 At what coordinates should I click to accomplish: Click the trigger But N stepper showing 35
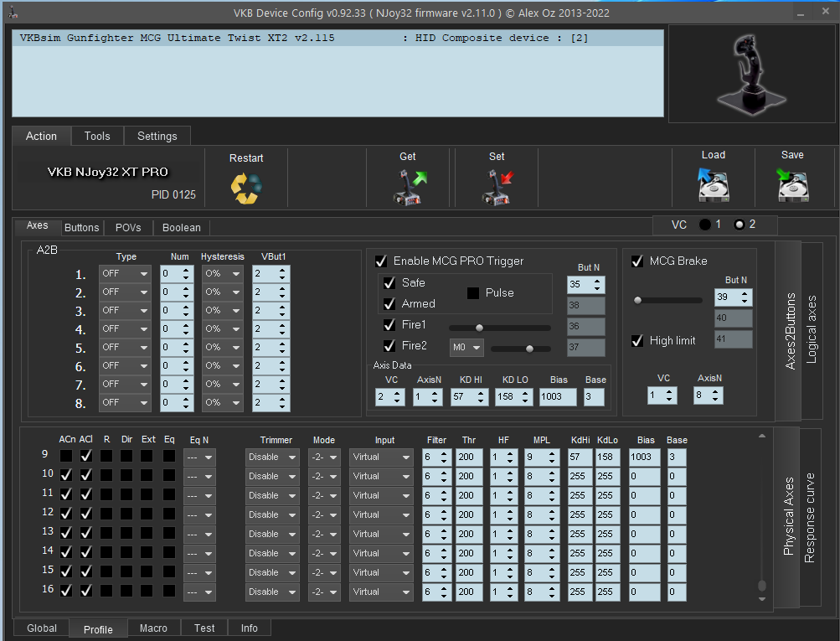585,285
